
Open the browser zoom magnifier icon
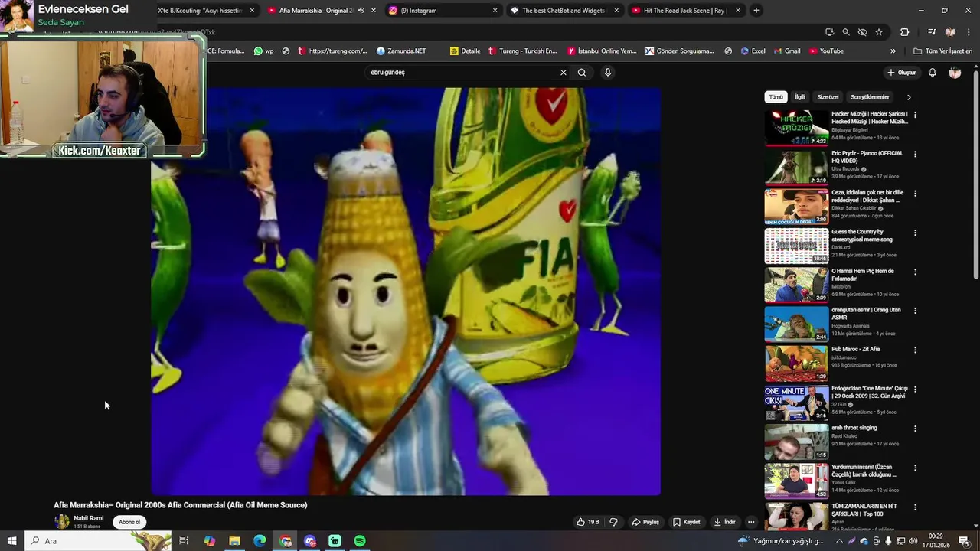point(846,32)
